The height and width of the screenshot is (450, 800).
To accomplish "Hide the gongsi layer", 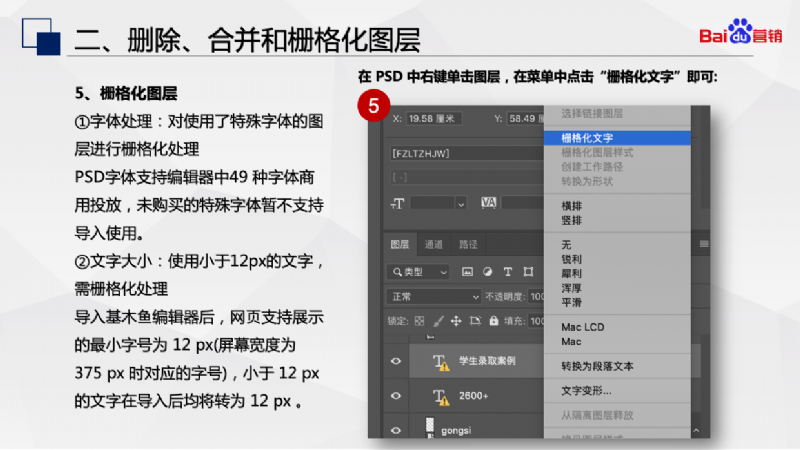I will (x=396, y=429).
